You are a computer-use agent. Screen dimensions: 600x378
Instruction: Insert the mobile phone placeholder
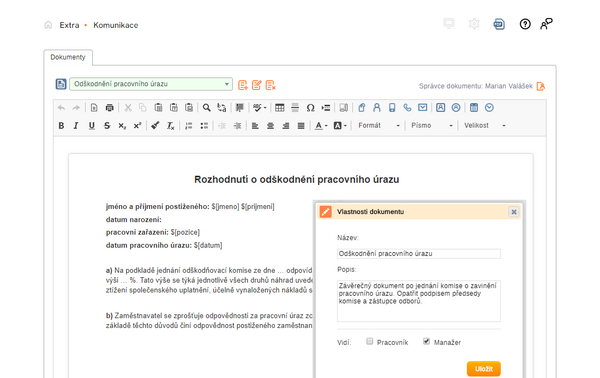[x=392, y=108]
